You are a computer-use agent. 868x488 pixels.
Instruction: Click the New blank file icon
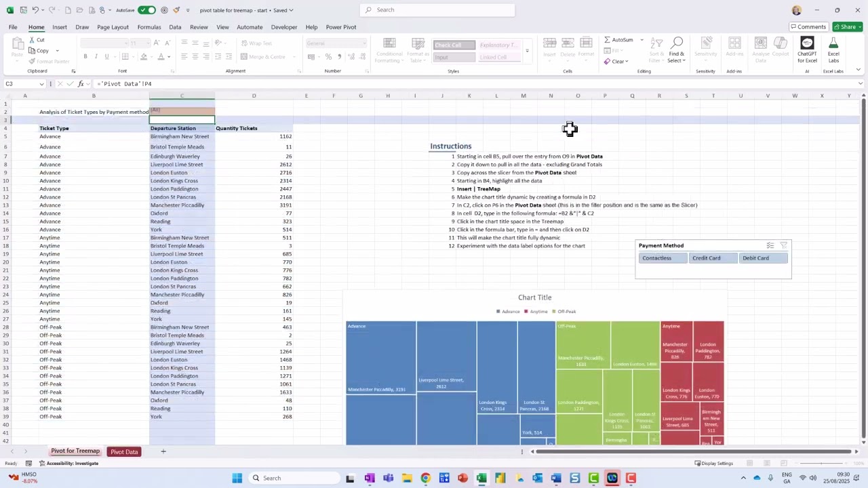click(x=68, y=10)
